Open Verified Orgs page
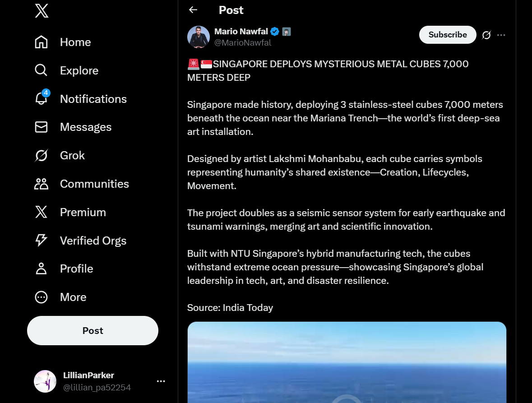Viewport: 532px width, 403px height. pyautogui.click(x=80, y=241)
